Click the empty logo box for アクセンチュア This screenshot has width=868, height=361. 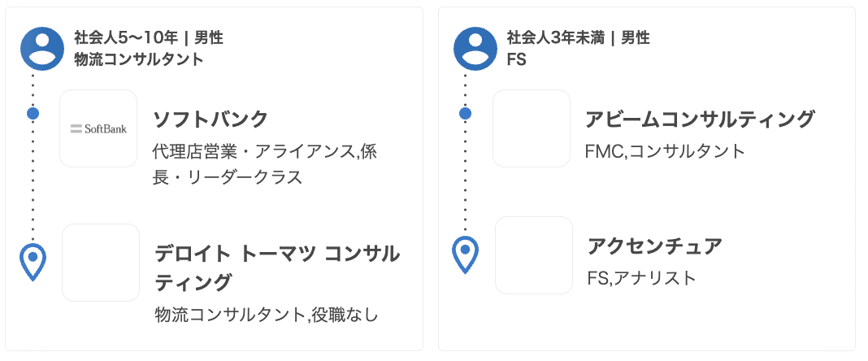coord(534,255)
